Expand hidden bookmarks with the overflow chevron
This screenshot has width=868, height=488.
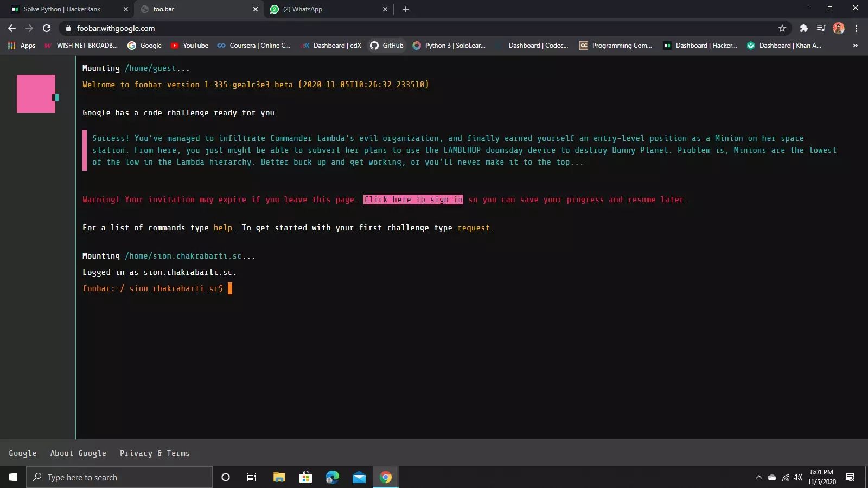856,46
